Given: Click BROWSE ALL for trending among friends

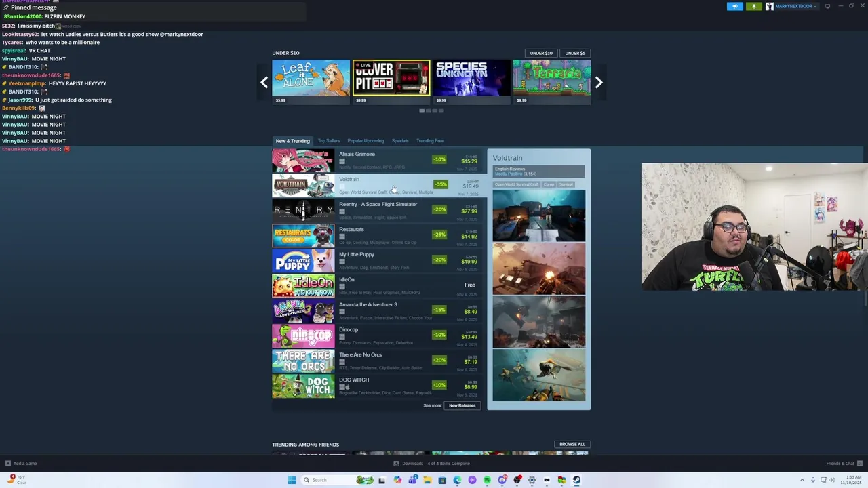Looking at the screenshot, I should coord(572,445).
